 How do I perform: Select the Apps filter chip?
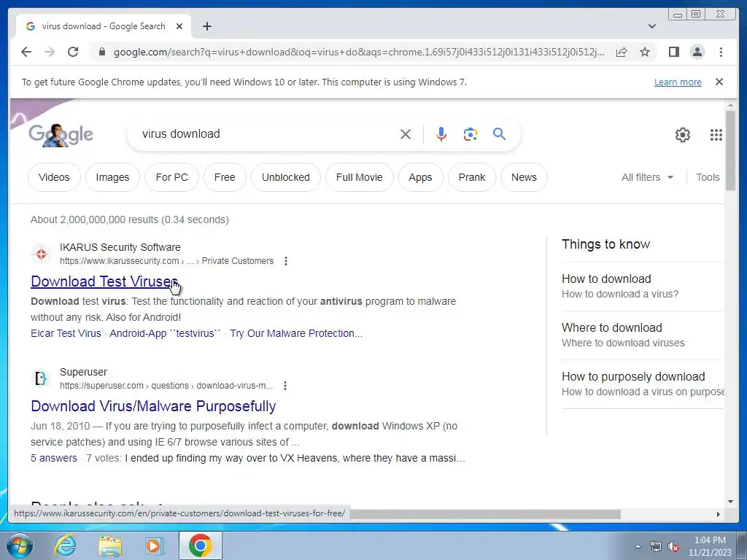coord(420,177)
